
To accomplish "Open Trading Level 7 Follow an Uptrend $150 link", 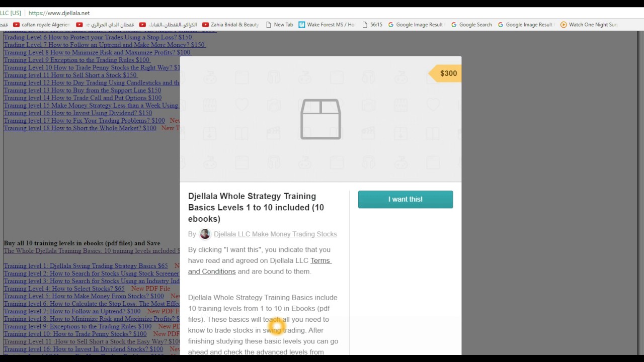I will (x=105, y=45).
